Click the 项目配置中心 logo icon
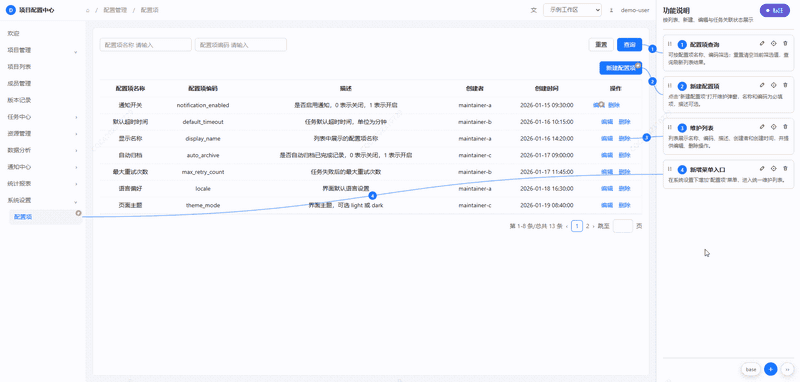 pos(11,10)
